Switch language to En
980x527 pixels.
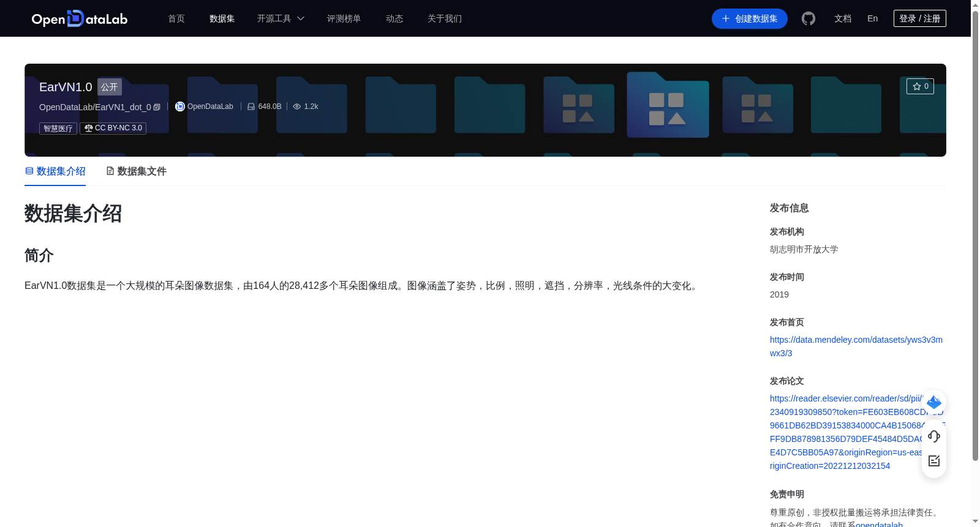click(x=873, y=18)
